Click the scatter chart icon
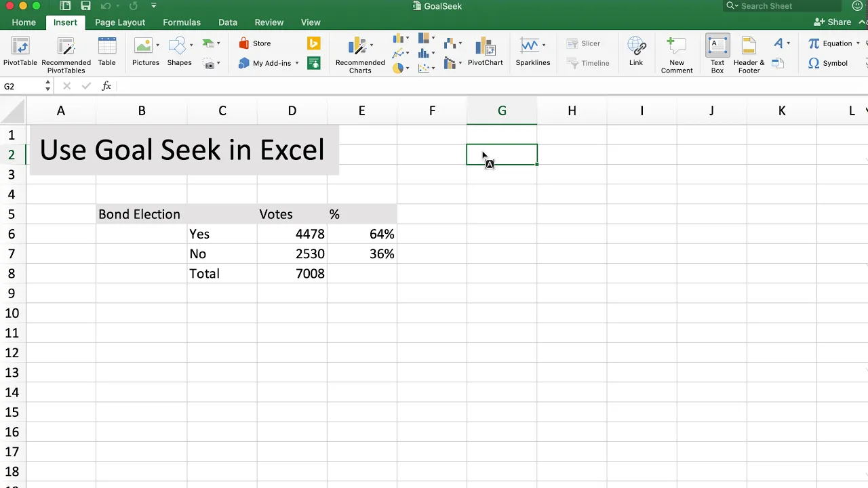The height and width of the screenshot is (488, 868). [x=424, y=68]
